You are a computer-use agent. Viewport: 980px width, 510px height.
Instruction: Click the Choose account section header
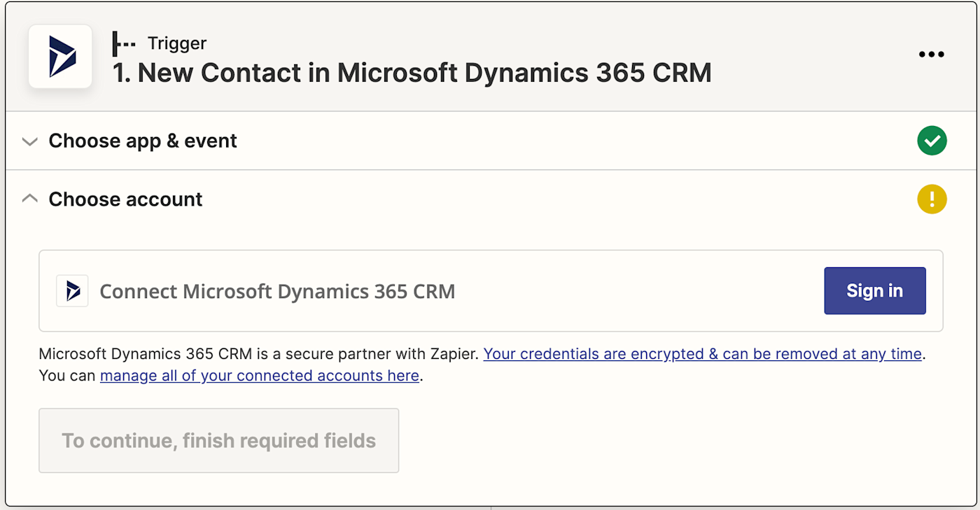coord(125,199)
